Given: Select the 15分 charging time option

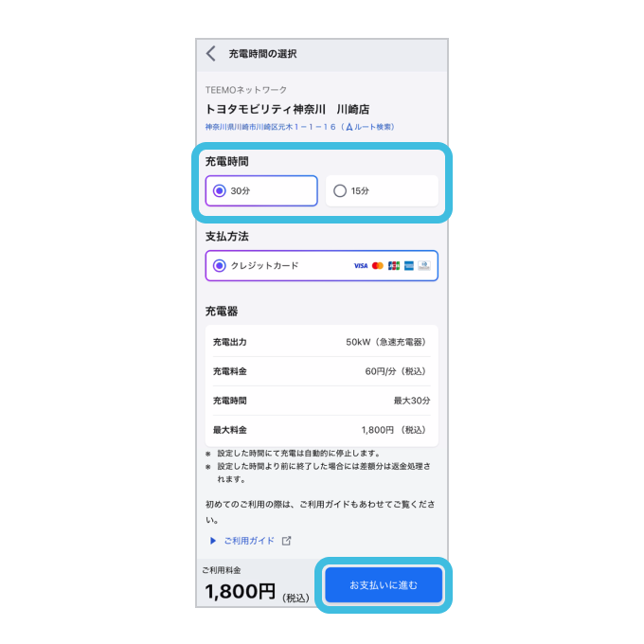Looking at the screenshot, I should [382, 190].
